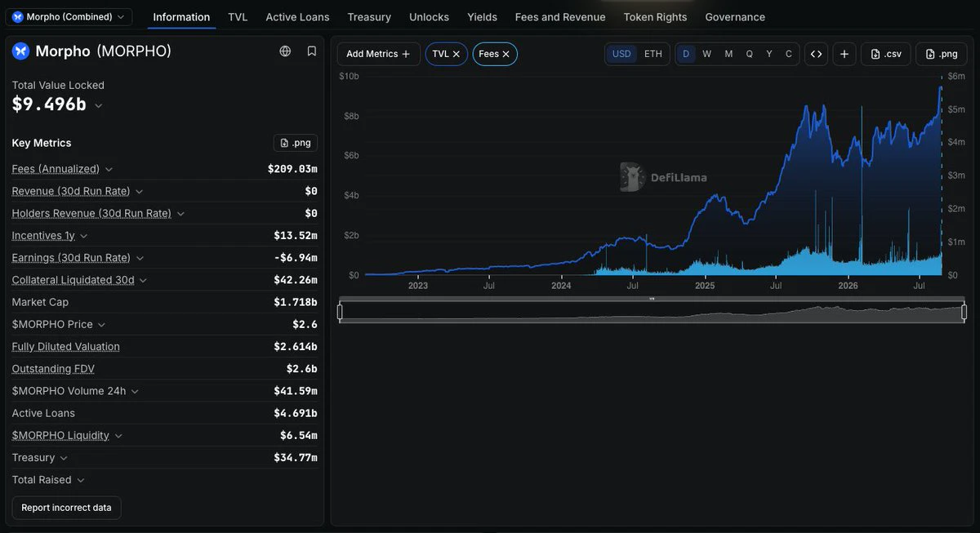This screenshot has width=980, height=533.
Task: Bookmark Morpho with the bookmark icon
Action: point(312,51)
